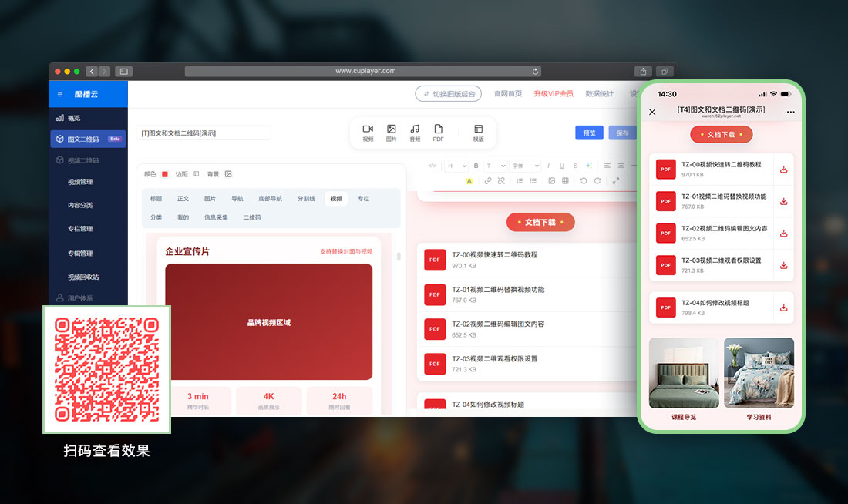Select the 图片 component tab
This screenshot has height=504, width=848.
tap(210, 199)
